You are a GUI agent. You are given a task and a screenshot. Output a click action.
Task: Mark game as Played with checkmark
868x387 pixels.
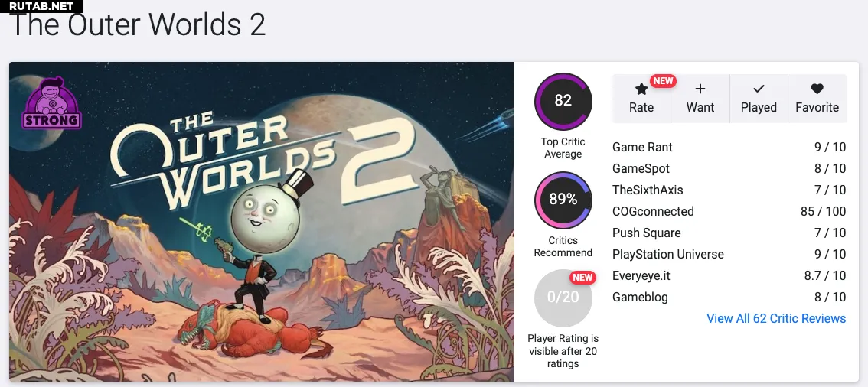click(759, 89)
